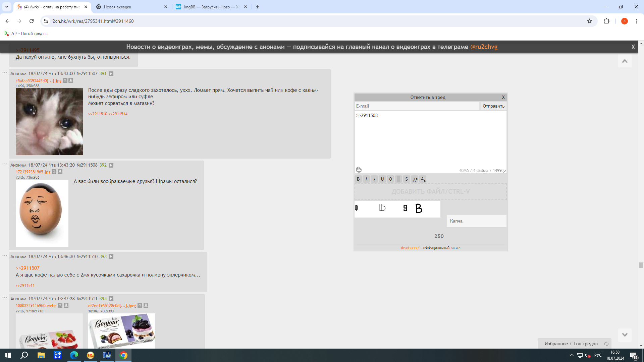Viewport: 644px width, 362px height.
Task: Open /rf/ Пятый тред bookmark
Action: pos(26,34)
